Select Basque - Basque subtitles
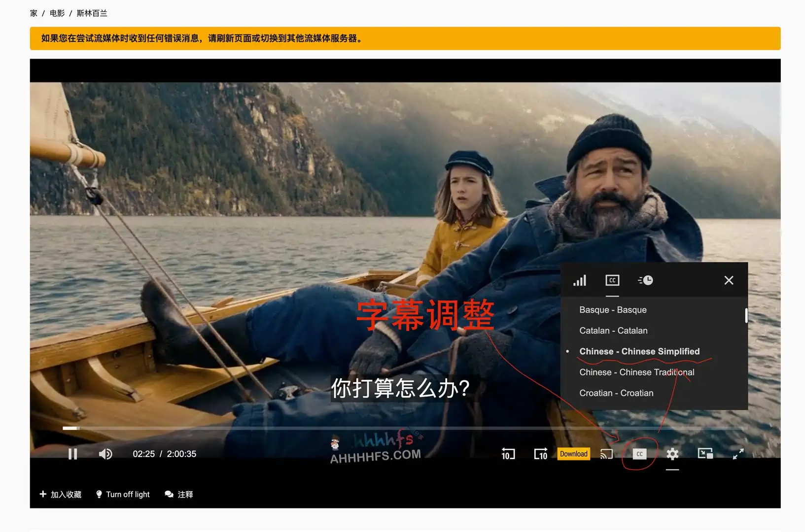The width and height of the screenshot is (805, 532). pyautogui.click(x=612, y=309)
